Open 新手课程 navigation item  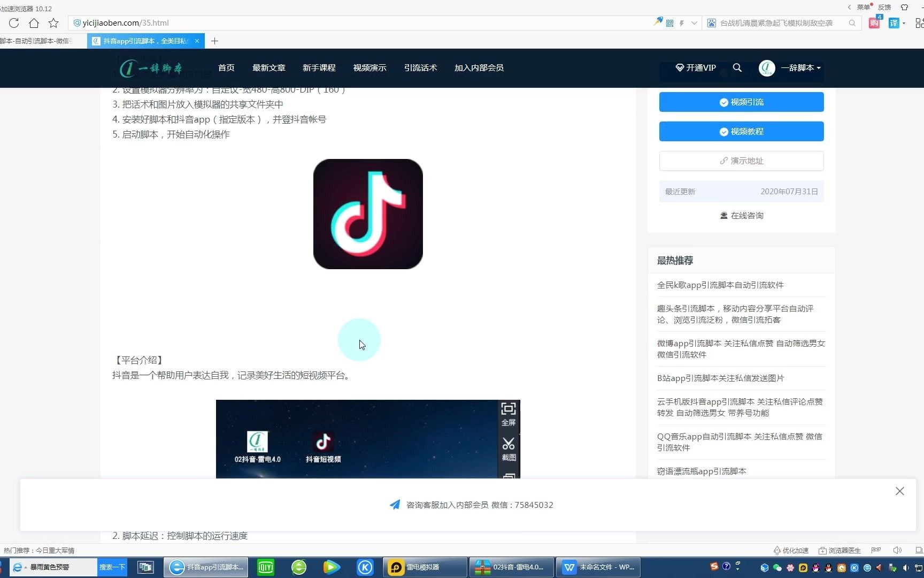319,68
